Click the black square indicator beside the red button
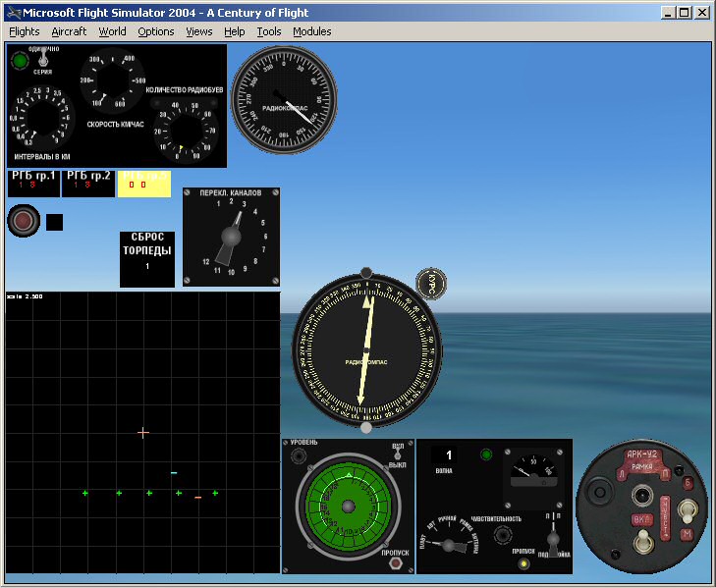The width and height of the screenshot is (716, 588). coord(54,222)
